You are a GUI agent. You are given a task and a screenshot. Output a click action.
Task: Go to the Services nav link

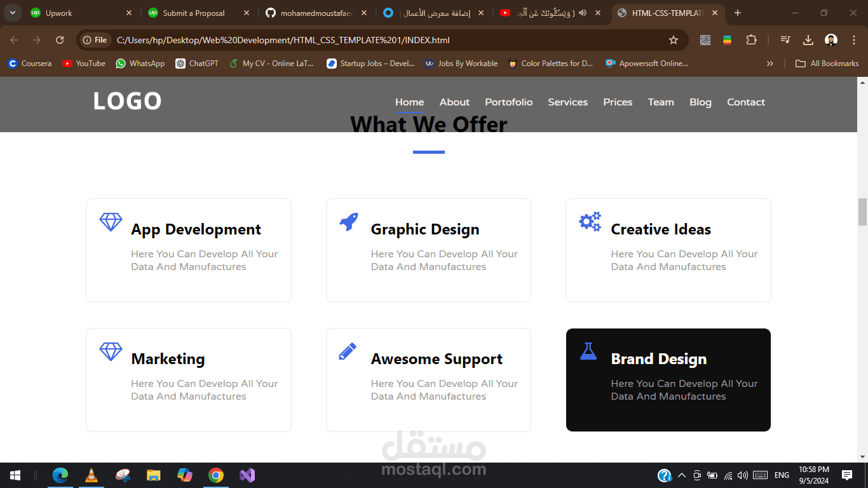568,102
